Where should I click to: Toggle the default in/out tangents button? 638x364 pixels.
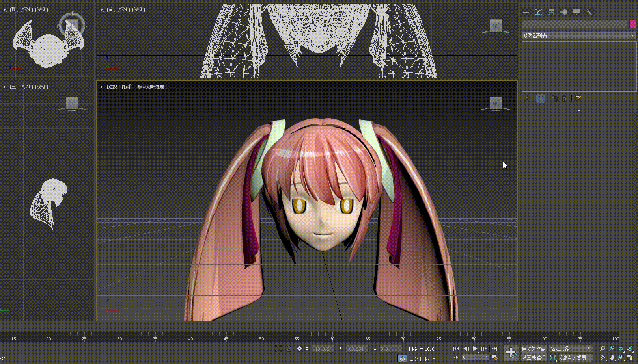[553, 358]
